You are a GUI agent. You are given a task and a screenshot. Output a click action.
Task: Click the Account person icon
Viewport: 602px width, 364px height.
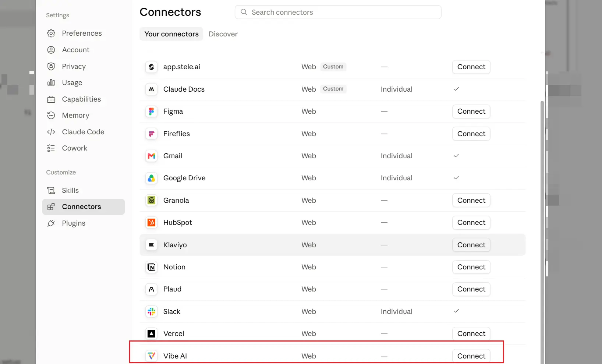[x=51, y=50]
